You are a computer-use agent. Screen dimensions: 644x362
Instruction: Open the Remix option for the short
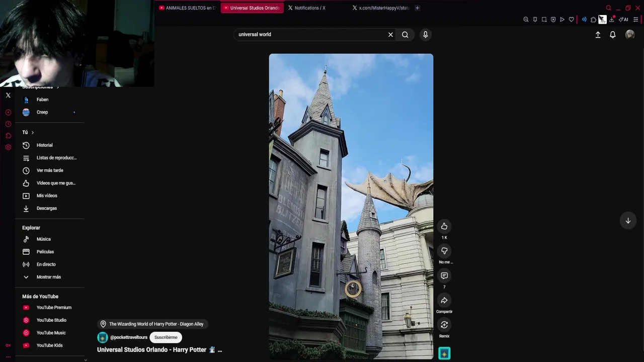(444, 325)
